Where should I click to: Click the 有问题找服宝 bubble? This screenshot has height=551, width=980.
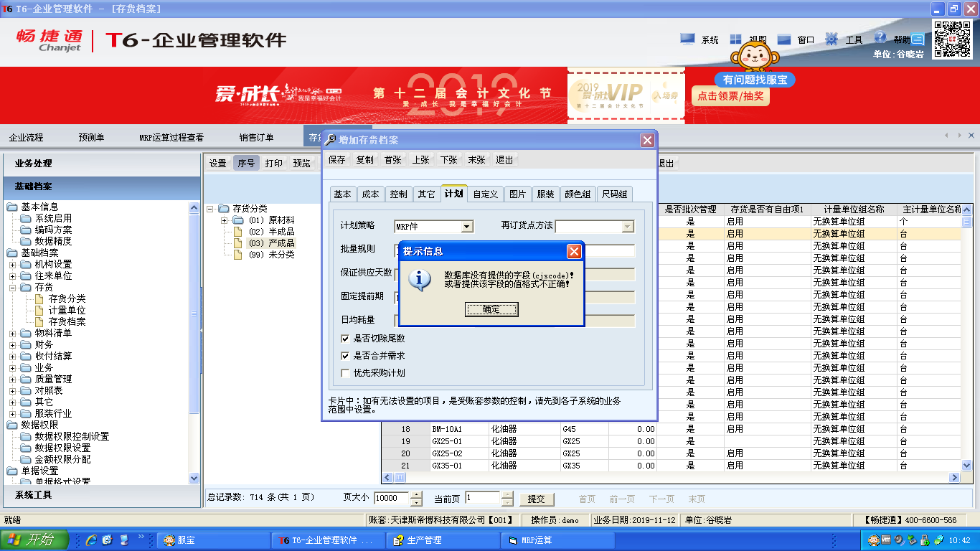(x=755, y=80)
